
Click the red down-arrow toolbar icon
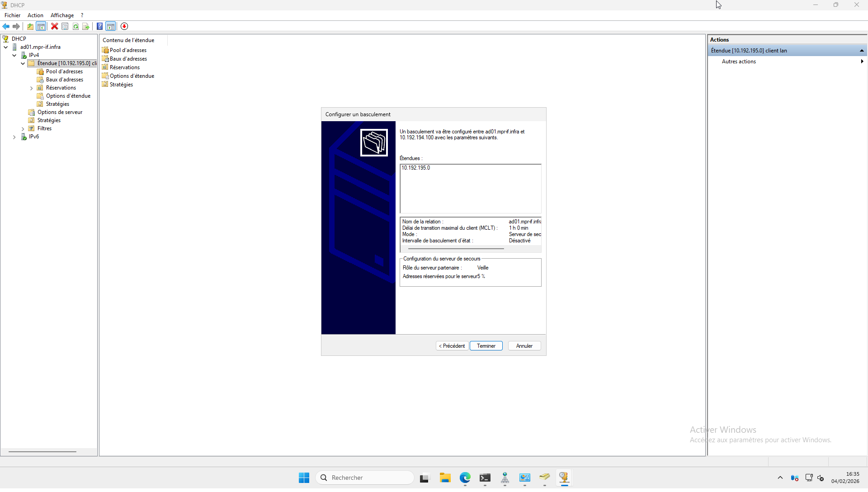pyautogui.click(x=124, y=26)
